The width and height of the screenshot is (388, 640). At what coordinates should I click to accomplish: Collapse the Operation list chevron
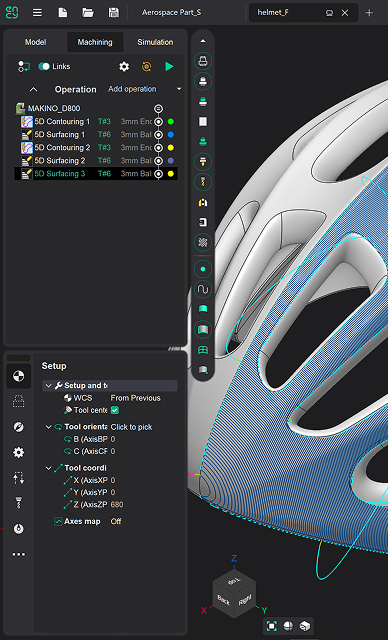click(x=33, y=89)
